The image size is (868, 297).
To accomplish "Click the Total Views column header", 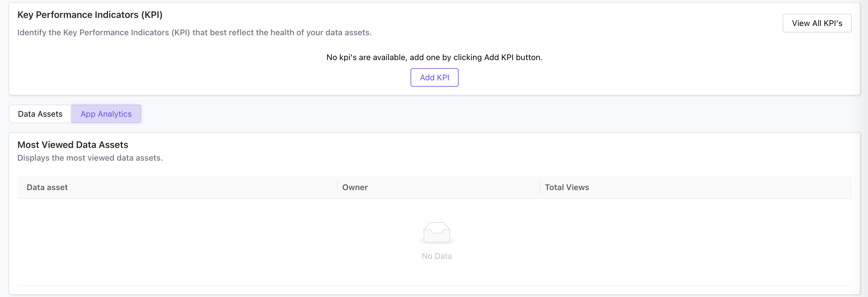I will coord(696,187).
